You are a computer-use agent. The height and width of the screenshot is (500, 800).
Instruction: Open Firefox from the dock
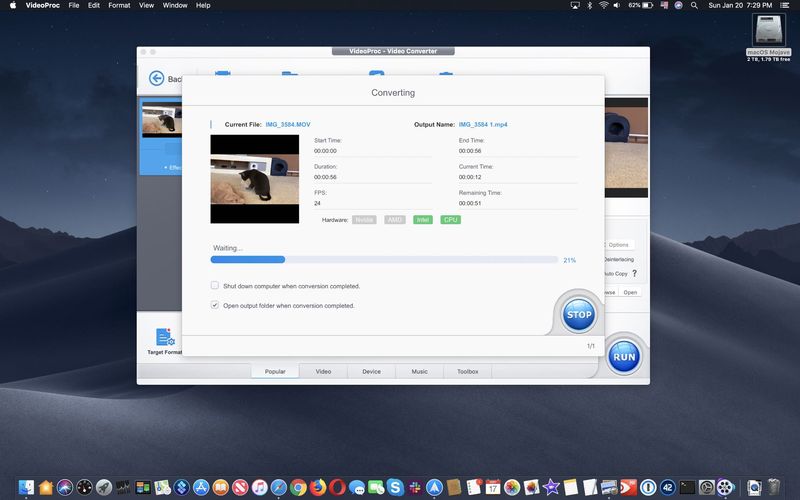point(318,487)
